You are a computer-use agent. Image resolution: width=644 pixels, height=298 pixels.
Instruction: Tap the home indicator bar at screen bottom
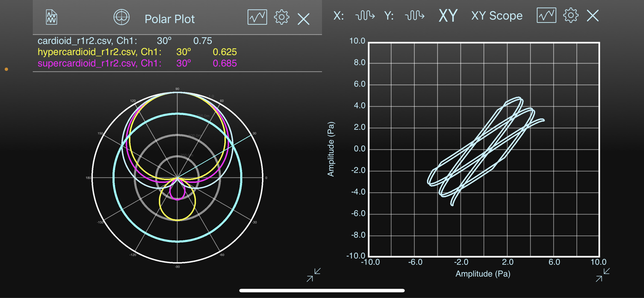[322, 290]
